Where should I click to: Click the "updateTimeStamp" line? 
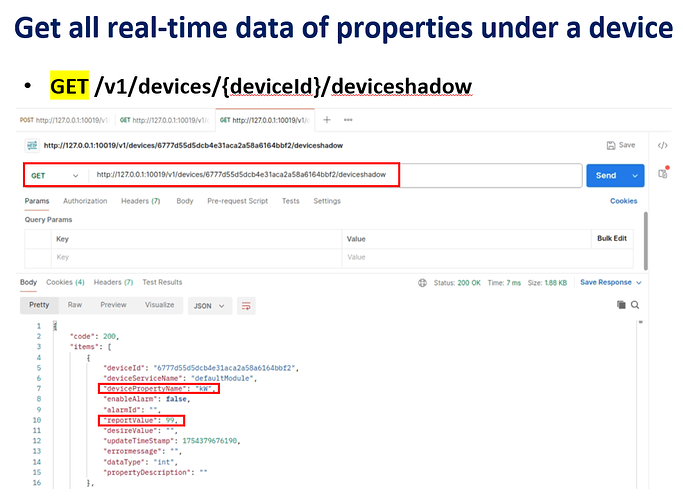[172, 441]
